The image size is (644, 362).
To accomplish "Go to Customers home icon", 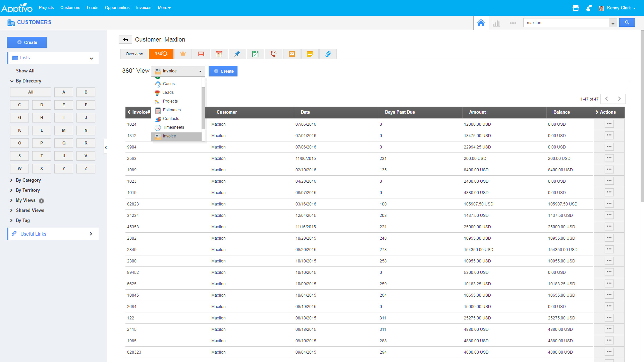I will [481, 23].
